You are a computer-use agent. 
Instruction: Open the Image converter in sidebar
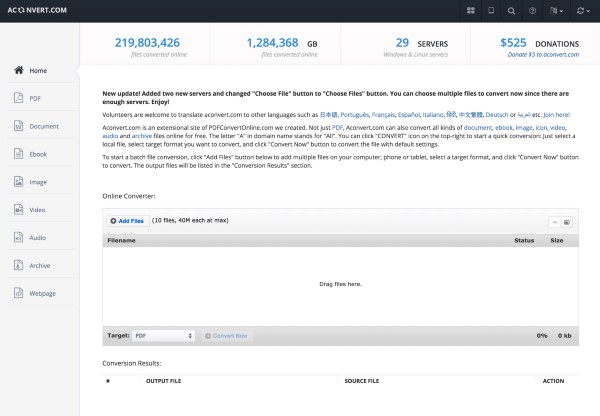(x=38, y=182)
